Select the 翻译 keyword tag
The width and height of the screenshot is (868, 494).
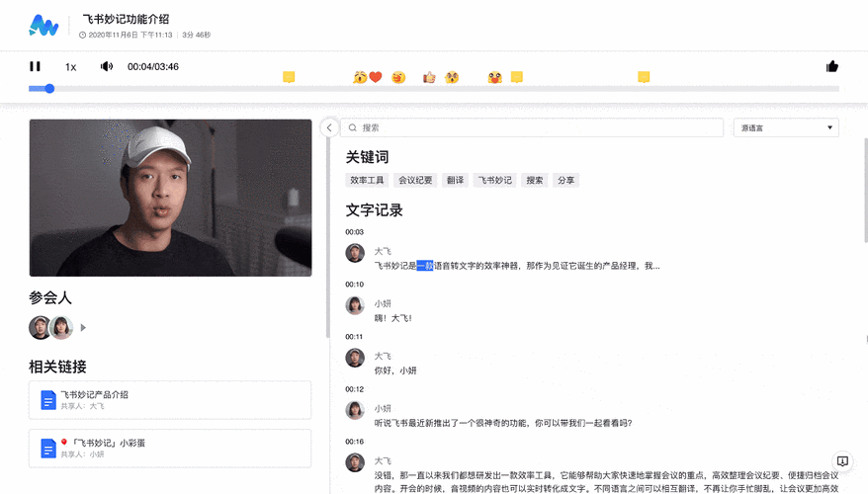click(x=455, y=180)
